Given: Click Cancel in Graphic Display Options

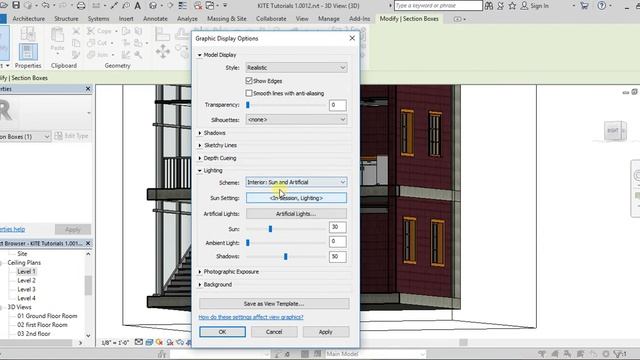Looking at the screenshot, I should [x=274, y=332].
